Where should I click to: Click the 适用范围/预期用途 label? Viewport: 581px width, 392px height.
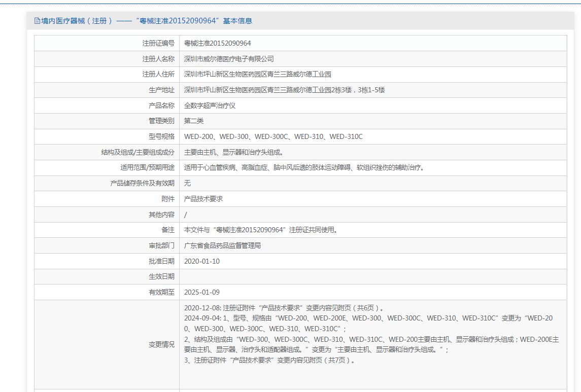pos(148,168)
